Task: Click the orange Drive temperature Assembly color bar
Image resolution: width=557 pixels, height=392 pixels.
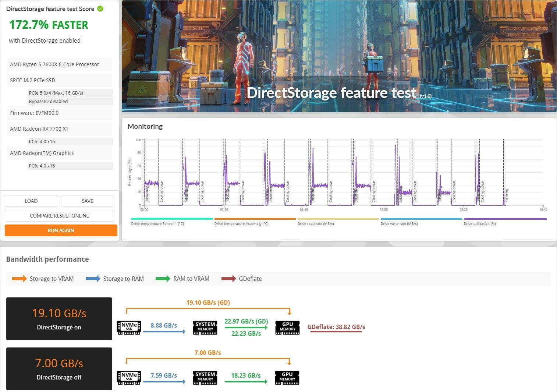Action: tap(255, 219)
